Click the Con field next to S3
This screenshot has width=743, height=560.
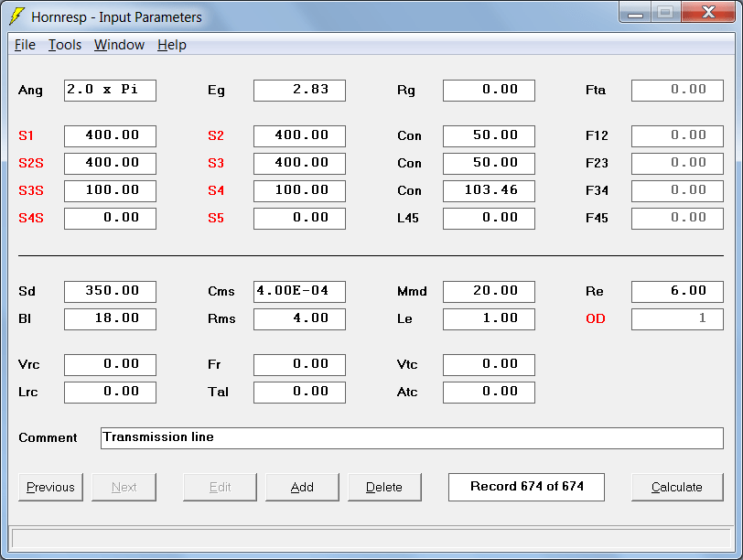click(x=489, y=164)
